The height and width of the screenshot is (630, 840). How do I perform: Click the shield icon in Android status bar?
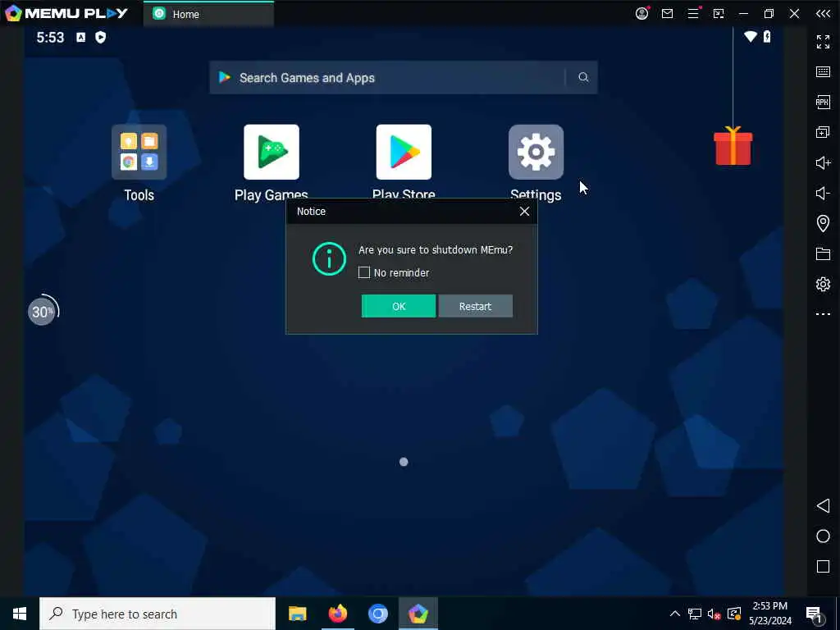[100, 37]
